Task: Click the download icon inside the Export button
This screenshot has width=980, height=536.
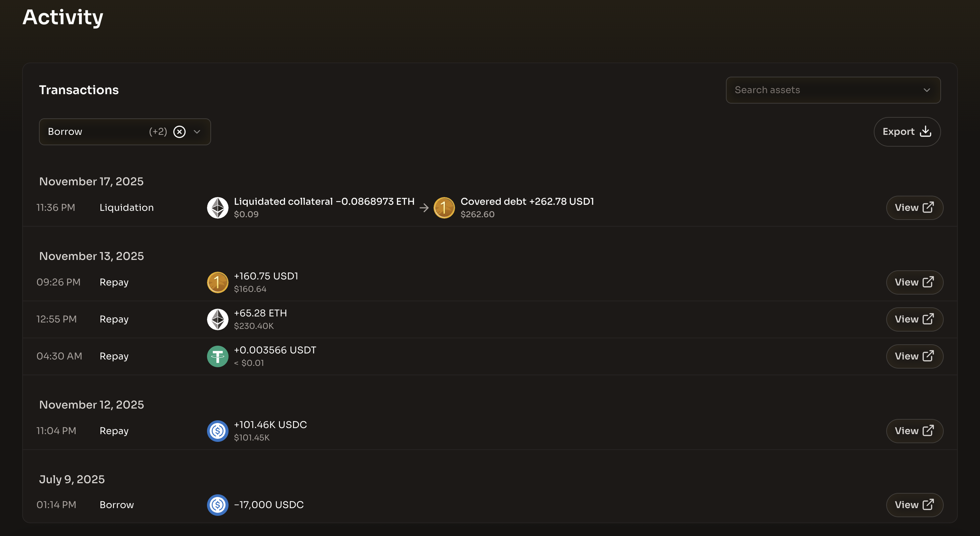Action: [x=926, y=131]
